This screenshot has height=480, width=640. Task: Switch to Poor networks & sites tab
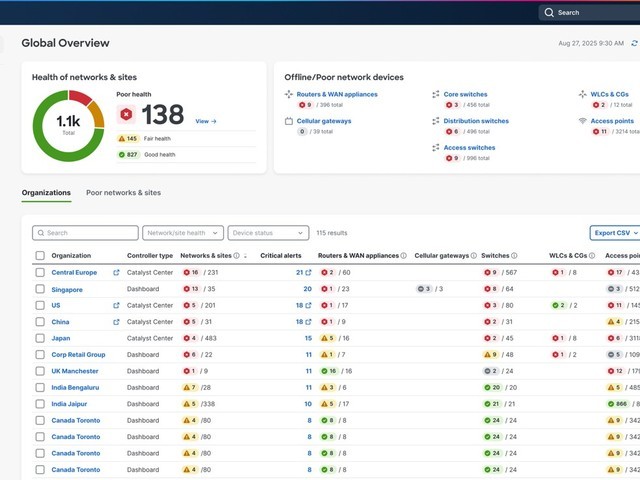pos(123,192)
